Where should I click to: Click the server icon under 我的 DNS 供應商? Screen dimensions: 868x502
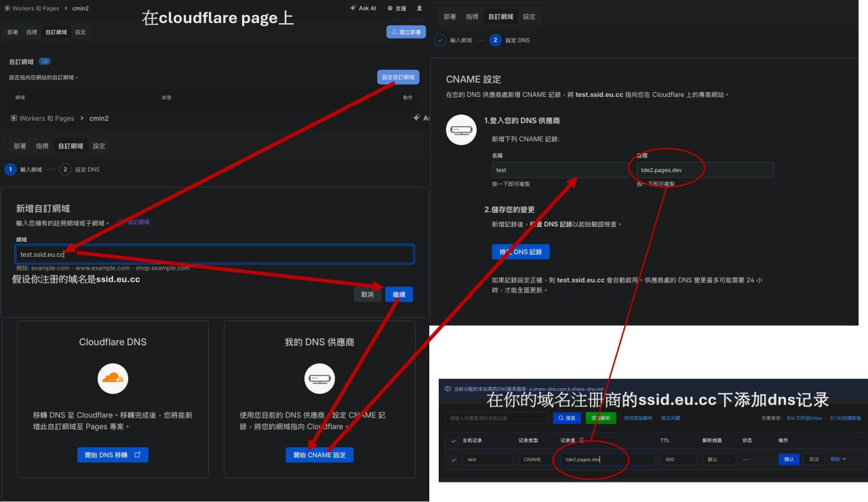pos(319,378)
